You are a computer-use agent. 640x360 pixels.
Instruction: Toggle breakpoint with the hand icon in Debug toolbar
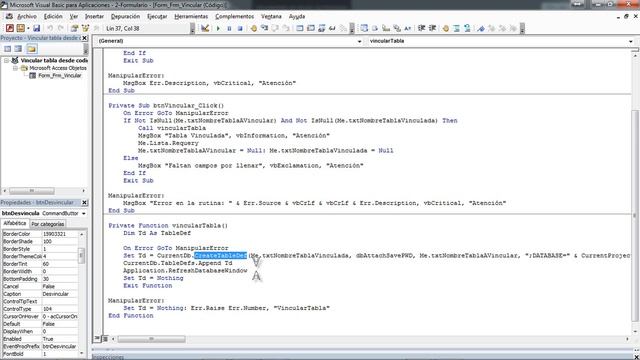click(254, 28)
